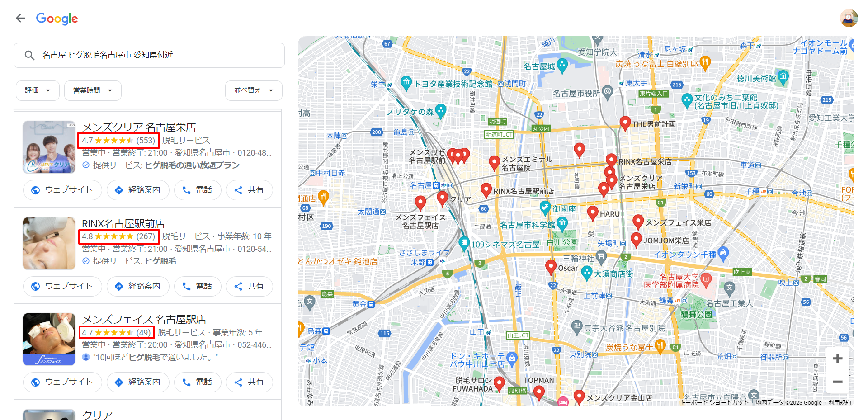Open the クリア listing title at the bottom of the list

[x=97, y=415]
